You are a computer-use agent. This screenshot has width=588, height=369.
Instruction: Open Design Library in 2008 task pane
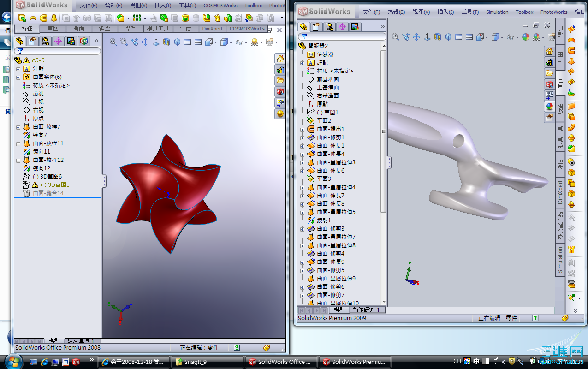(280, 70)
